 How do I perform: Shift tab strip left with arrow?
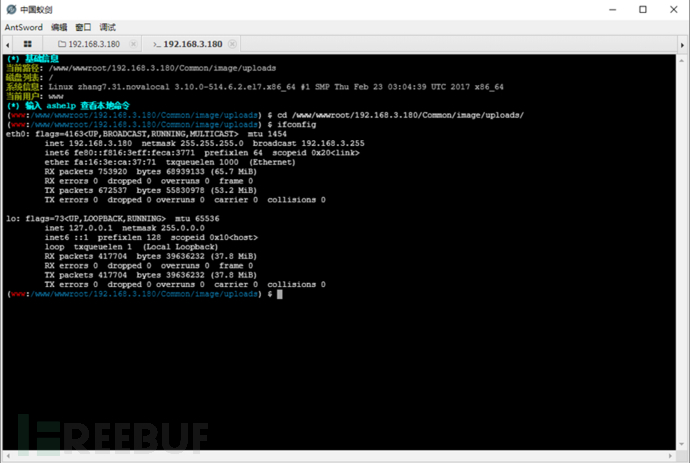tap(7, 44)
